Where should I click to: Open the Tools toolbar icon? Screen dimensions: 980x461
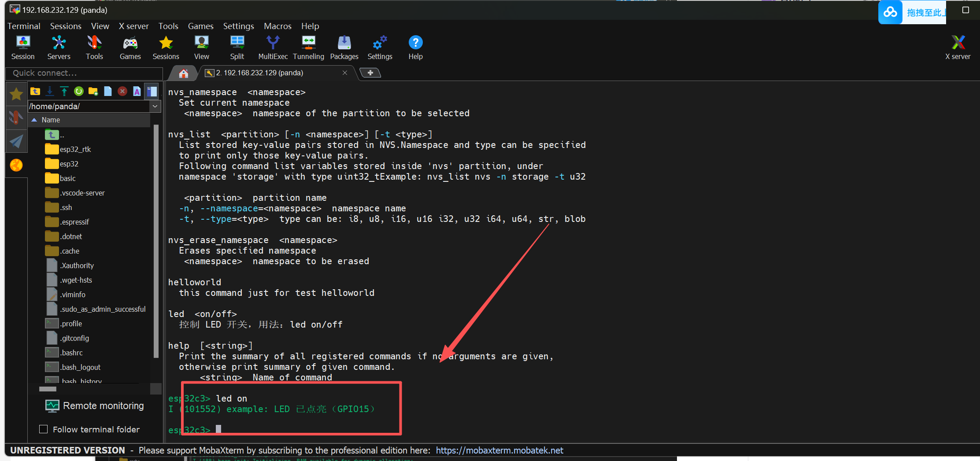(94, 48)
